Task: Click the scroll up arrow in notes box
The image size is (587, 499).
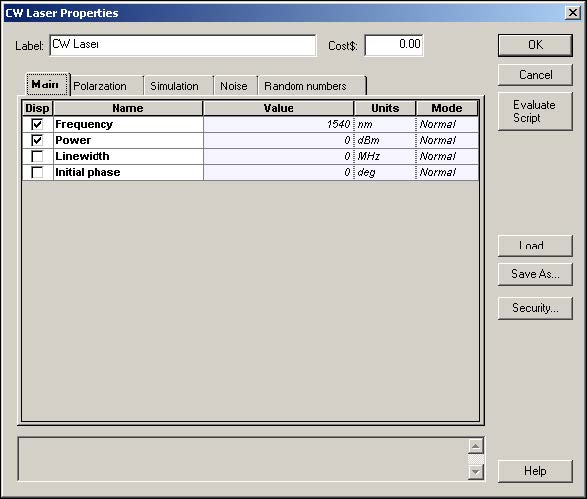Action: [475, 446]
